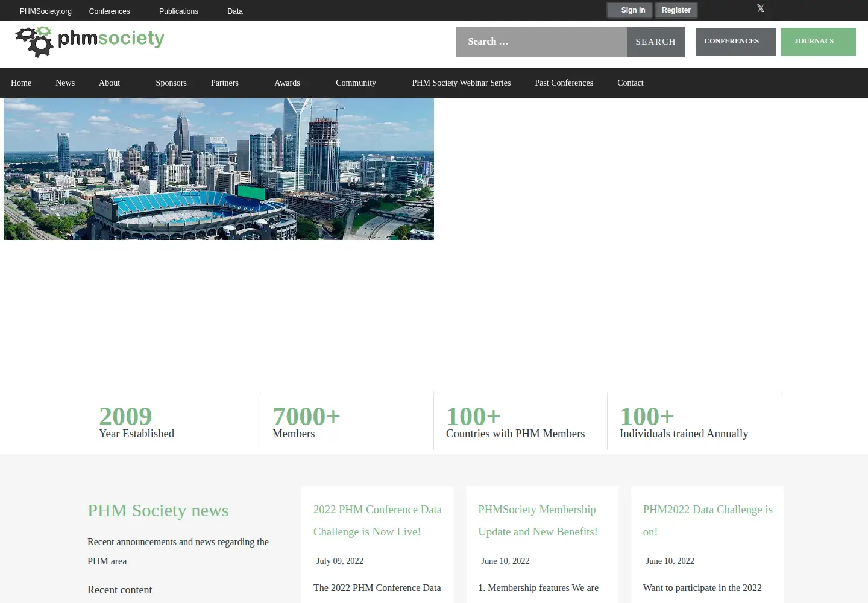Click the Sign in button
868x603 pixels.
coord(629,10)
